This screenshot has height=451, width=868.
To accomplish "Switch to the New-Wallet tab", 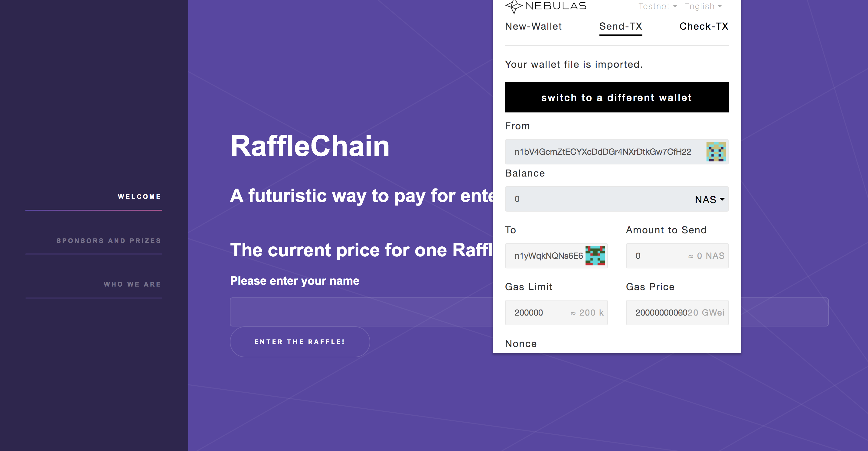I will pos(533,26).
